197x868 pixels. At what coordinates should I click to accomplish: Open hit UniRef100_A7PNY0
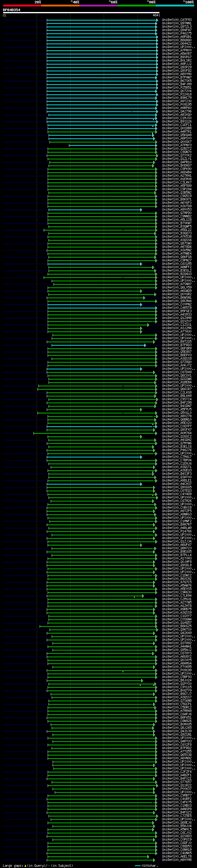pos(176,50)
